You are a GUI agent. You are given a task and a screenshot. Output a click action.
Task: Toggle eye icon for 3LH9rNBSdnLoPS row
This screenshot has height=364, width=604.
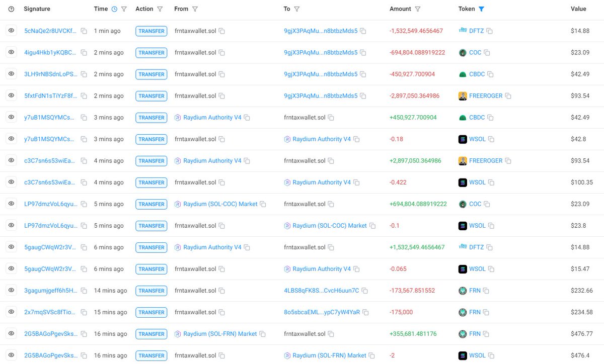pos(11,74)
